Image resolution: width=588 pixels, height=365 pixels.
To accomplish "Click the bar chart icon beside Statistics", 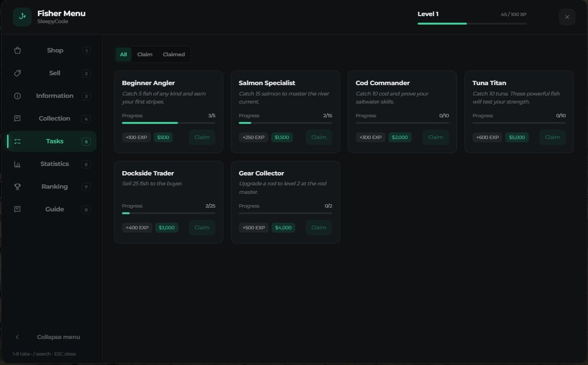I will pos(18,164).
